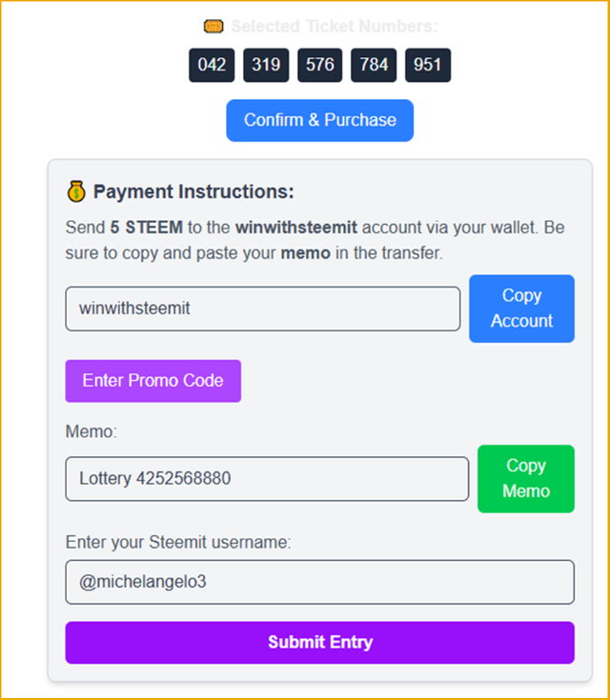
Task: Click the bold winwithsteemit text in instructions
Action: [x=296, y=228]
